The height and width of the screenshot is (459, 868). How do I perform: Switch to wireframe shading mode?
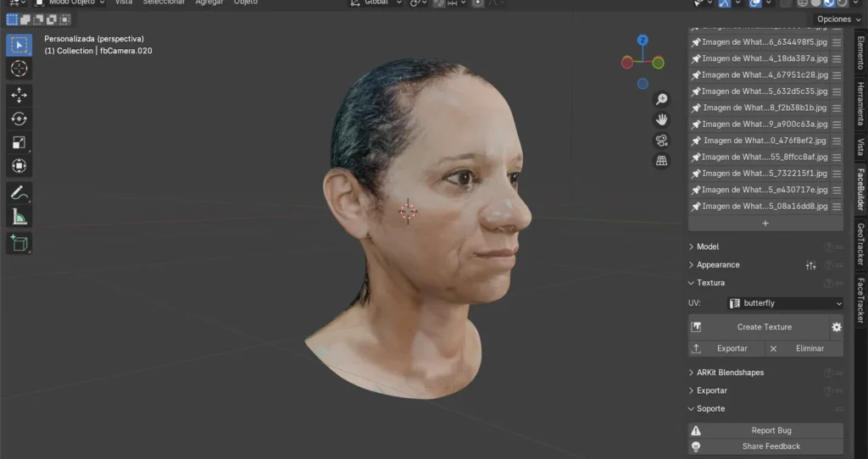[x=802, y=3]
